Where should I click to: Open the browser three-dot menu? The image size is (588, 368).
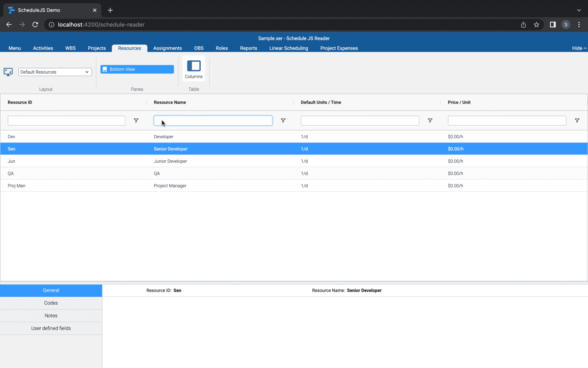coord(579,24)
